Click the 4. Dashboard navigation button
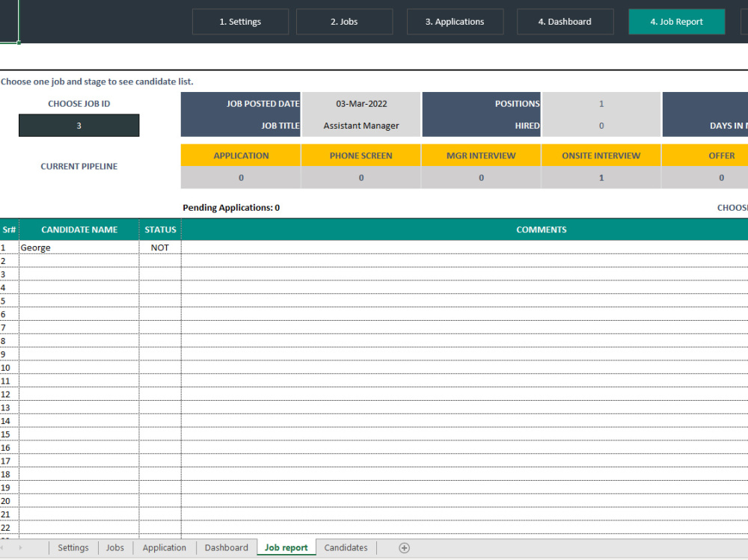748x560 pixels. [565, 22]
